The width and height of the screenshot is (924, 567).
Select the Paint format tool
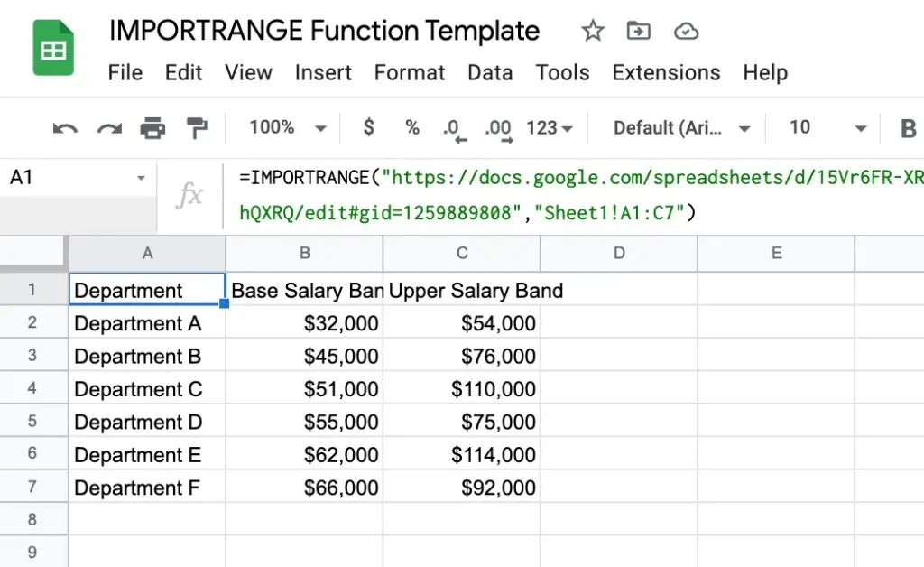click(197, 127)
